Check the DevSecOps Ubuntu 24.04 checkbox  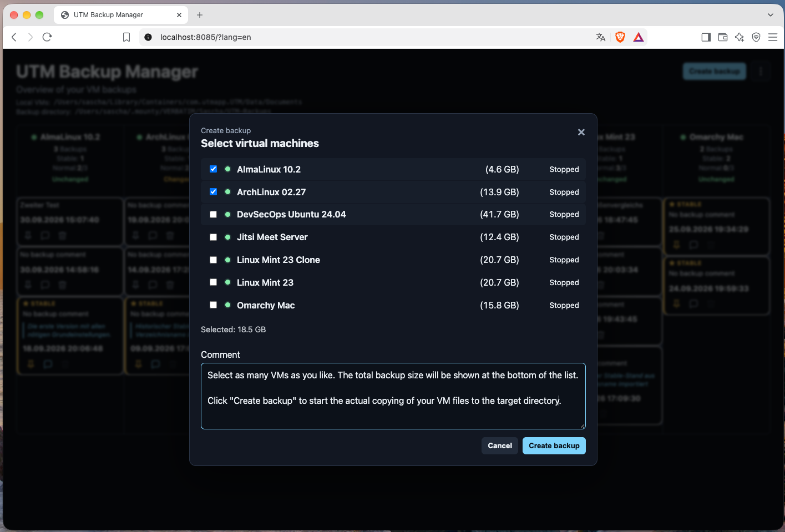point(213,215)
